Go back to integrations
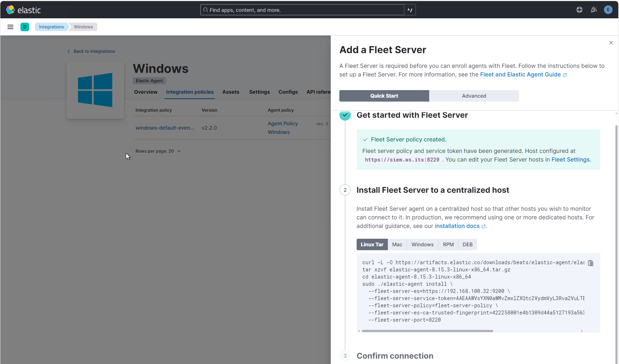This screenshot has width=619, height=364. click(91, 51)
